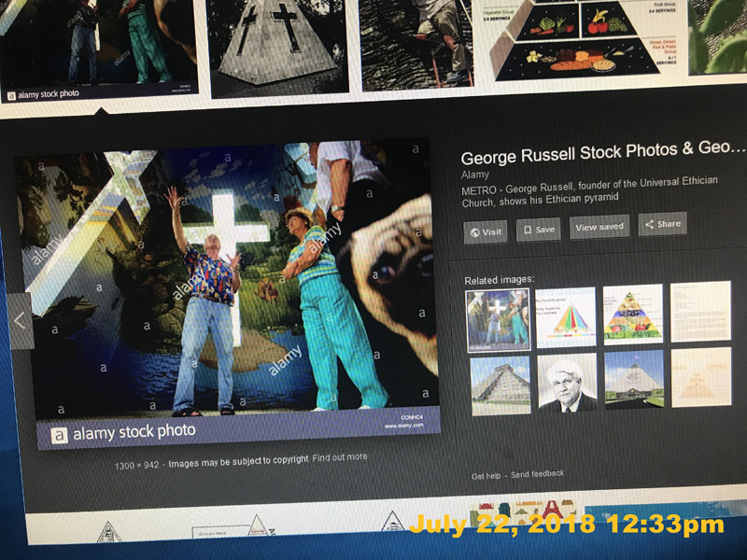Click the Get help link
Screen dimensions: 747x560
[x=486, y=476]
